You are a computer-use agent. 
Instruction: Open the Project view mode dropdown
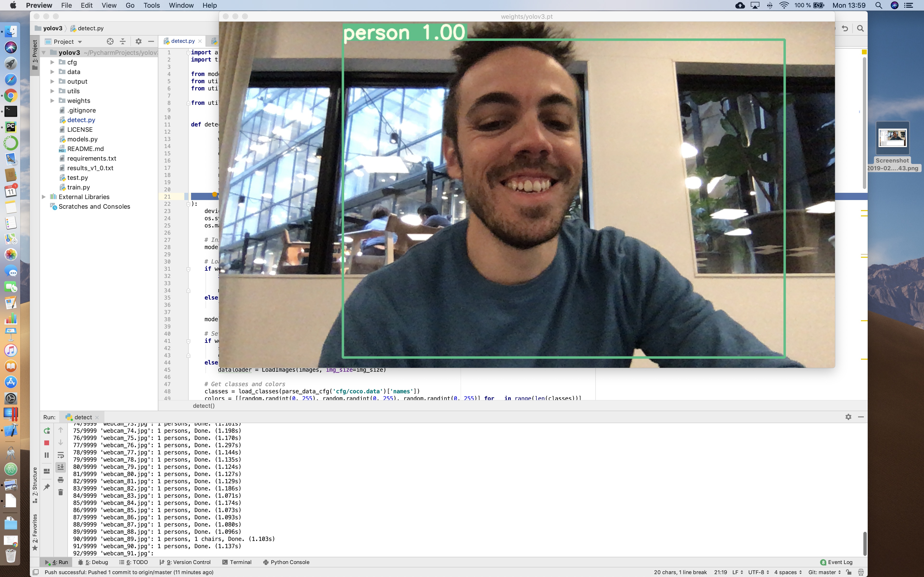coord(80,42)
